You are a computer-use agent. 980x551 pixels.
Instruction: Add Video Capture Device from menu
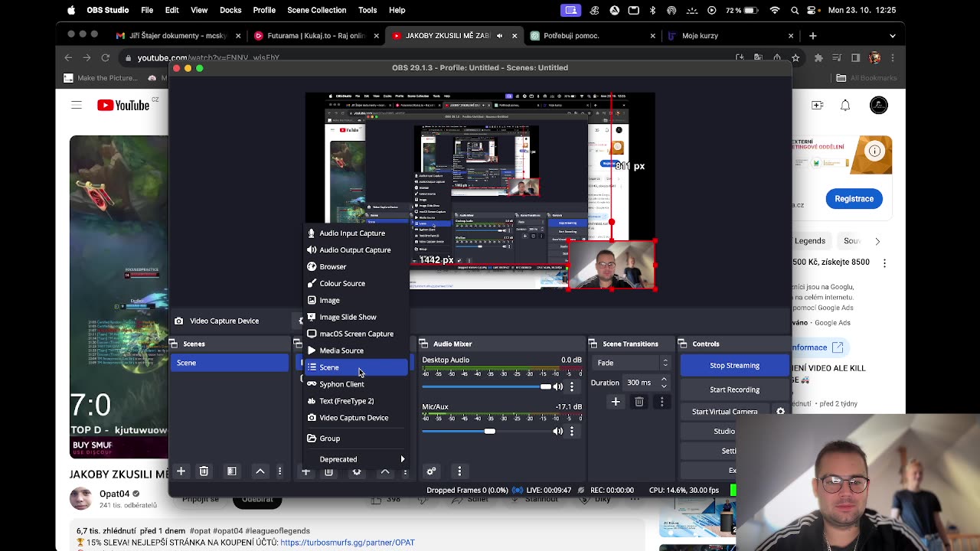(354, 418)
